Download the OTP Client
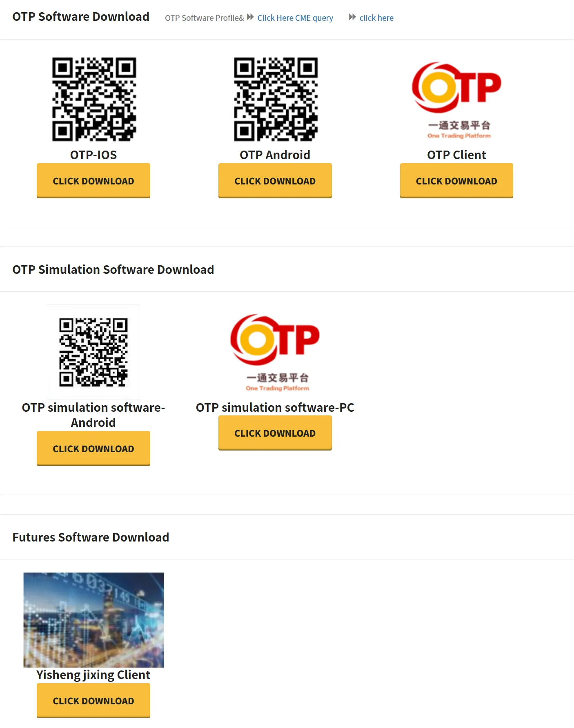The image size is (574, 728). [x=456, y=181]
